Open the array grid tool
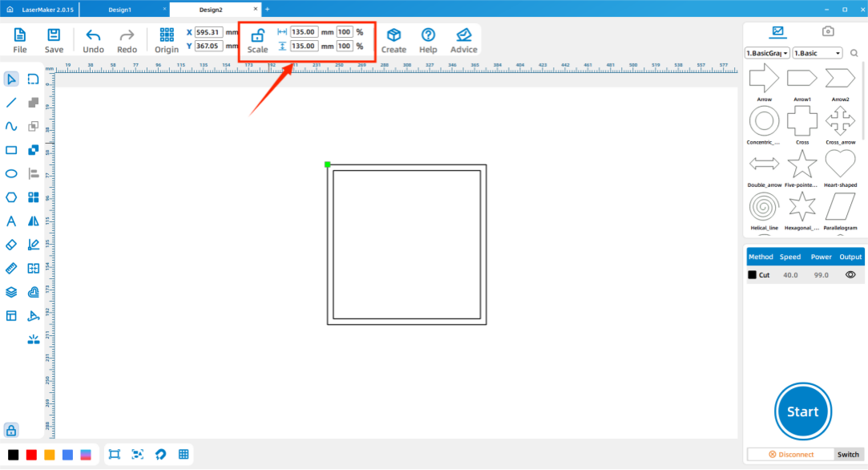This screenshot has height=470, width=868. click(x=33, y=197)
